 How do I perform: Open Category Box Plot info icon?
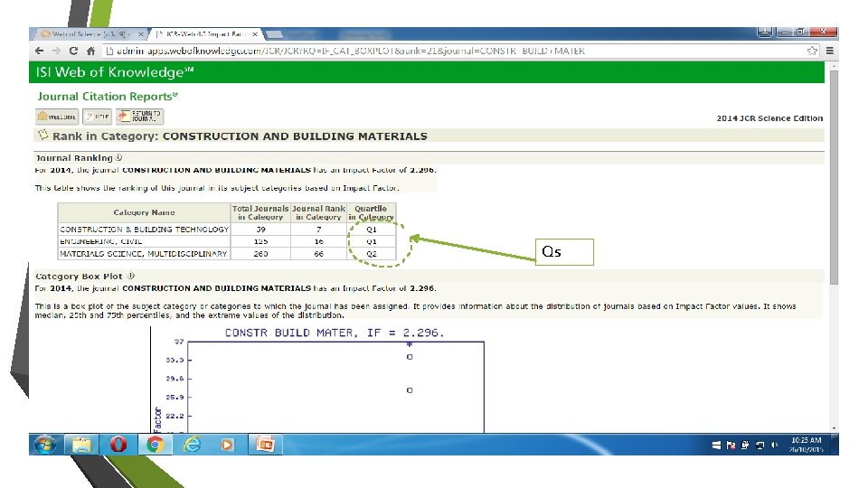point(130,276)
